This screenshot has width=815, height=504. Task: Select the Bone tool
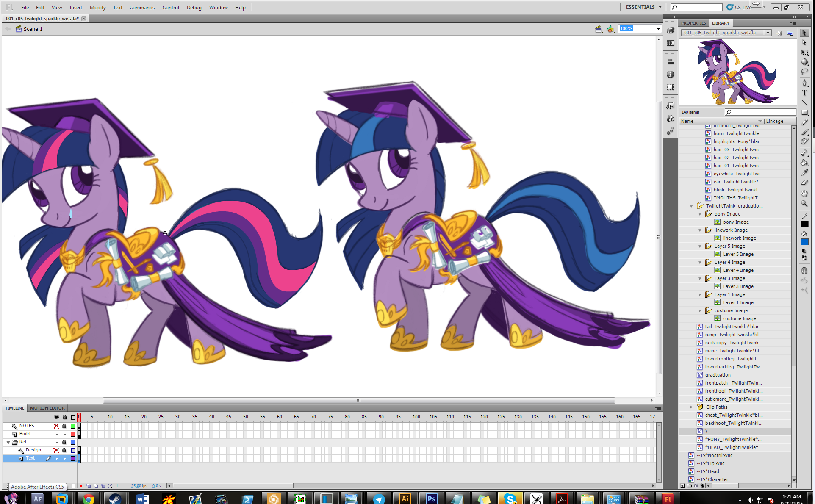point(804,153)
